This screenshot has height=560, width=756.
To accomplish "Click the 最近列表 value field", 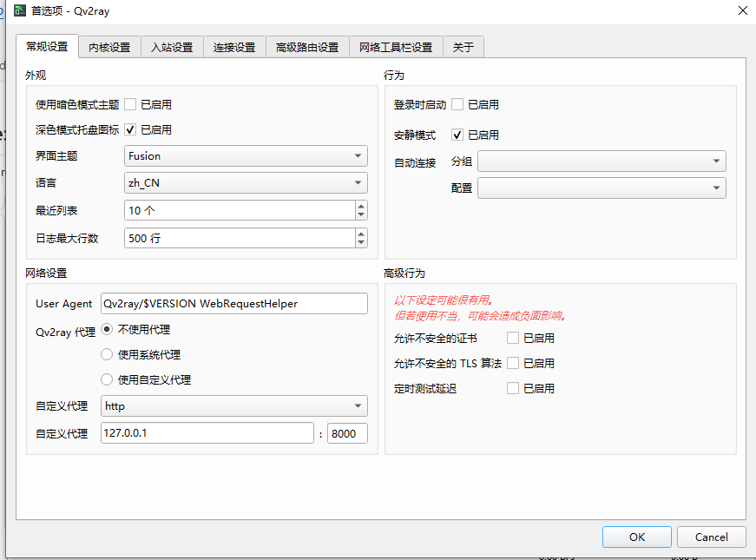I will click(x=240, y=210).
